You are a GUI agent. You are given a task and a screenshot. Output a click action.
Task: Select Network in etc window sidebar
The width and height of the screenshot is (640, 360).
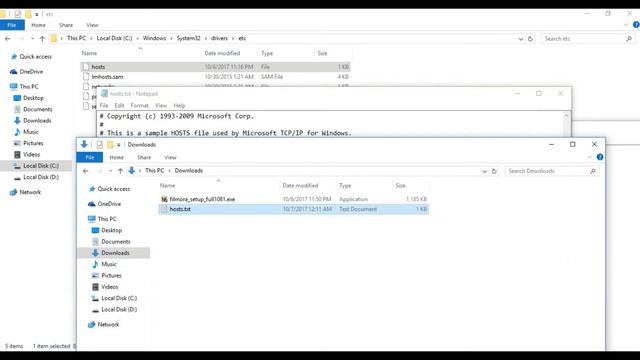[x=30, y=192]
